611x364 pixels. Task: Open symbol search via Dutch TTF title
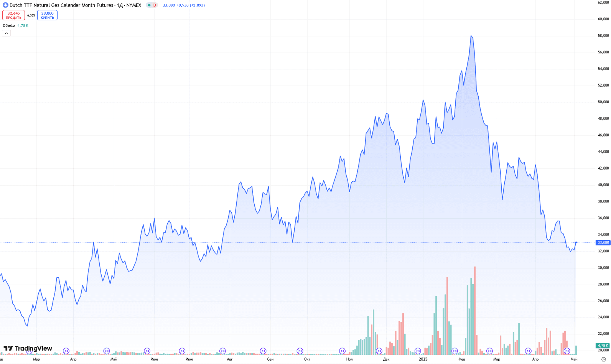coord(61,5)
